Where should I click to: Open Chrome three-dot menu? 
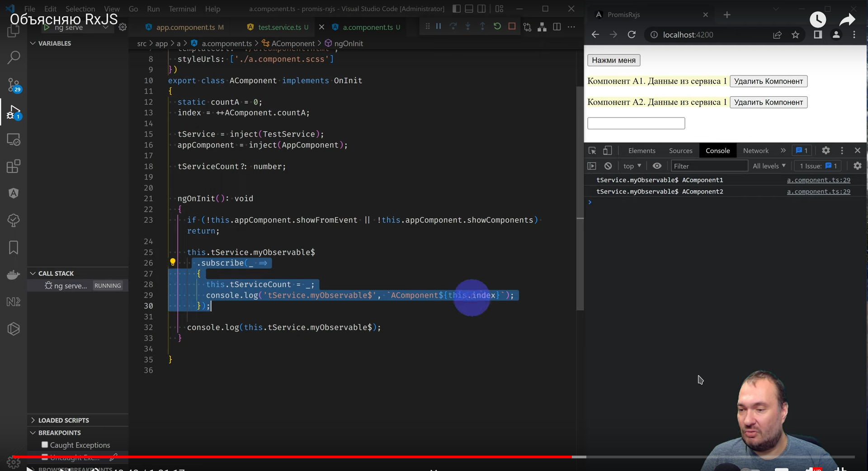coord(854,35)
